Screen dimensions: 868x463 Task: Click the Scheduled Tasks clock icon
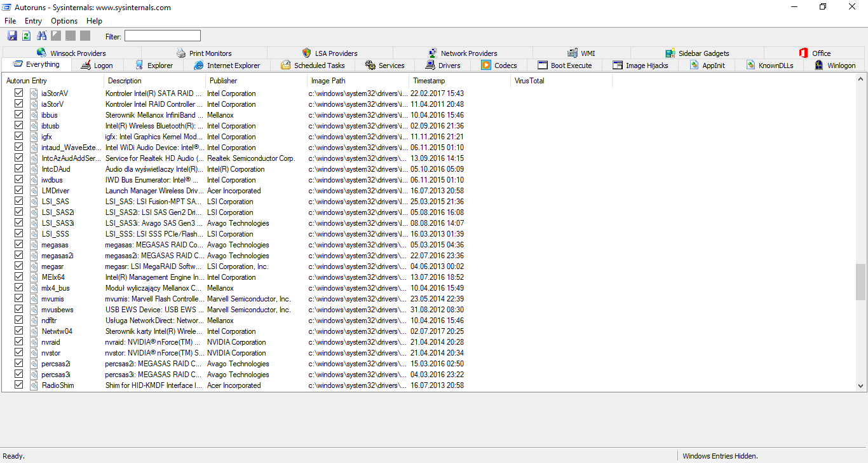pyautogui.click(x=286, y=65)
